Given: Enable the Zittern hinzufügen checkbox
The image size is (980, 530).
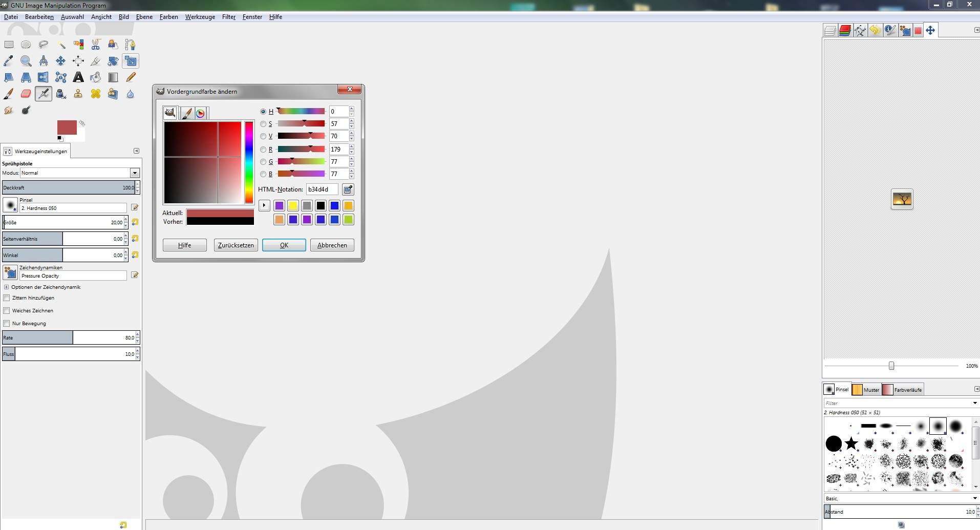Looking at the screenshot, I should (6, 298).
